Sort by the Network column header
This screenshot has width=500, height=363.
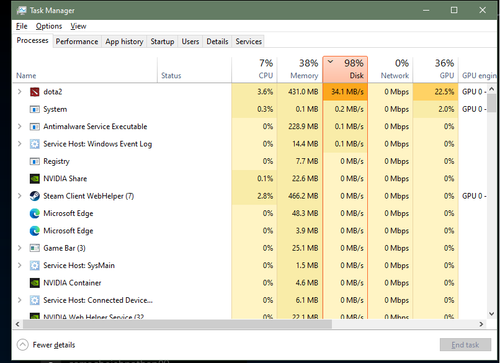(x=390, y=70)
